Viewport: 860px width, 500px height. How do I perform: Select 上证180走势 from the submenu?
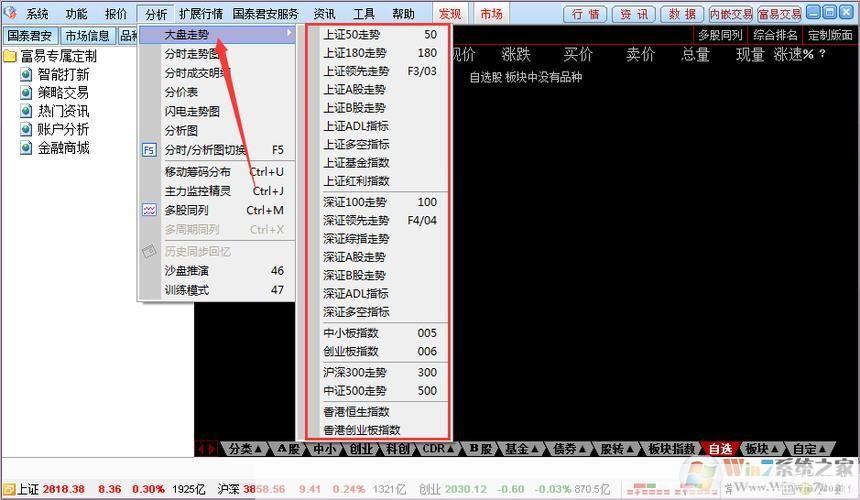pos(380,53)
